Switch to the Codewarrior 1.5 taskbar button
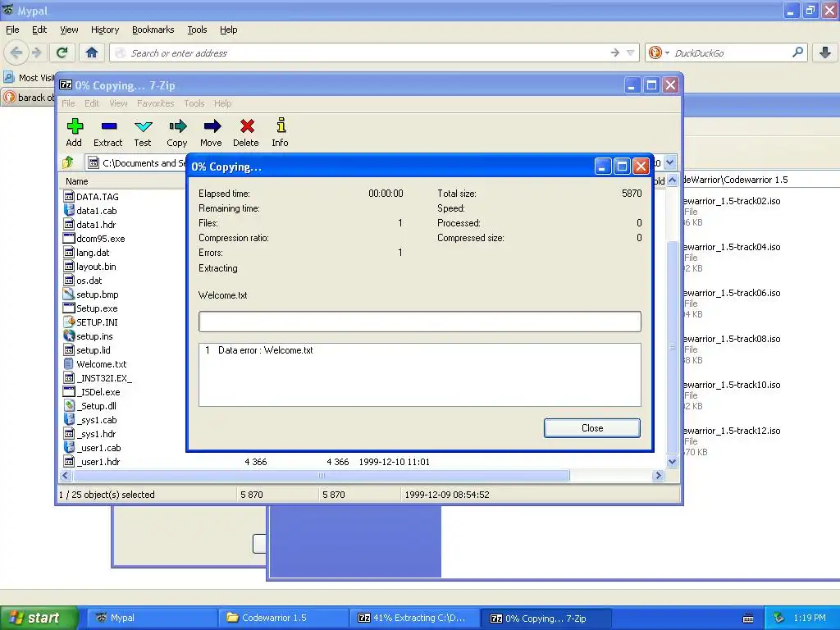This screenshot has width=840, height=630. [x=283, y=618]
